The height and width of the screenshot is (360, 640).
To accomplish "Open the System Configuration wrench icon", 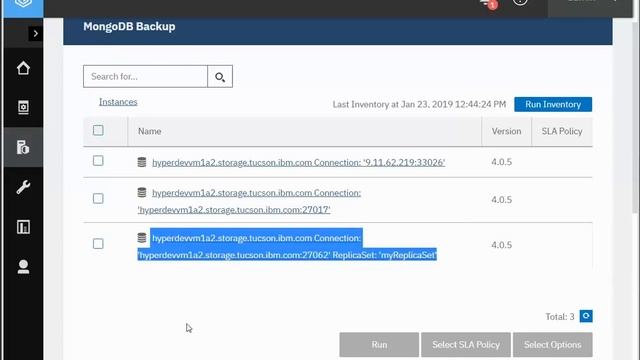I will point(23,187).
